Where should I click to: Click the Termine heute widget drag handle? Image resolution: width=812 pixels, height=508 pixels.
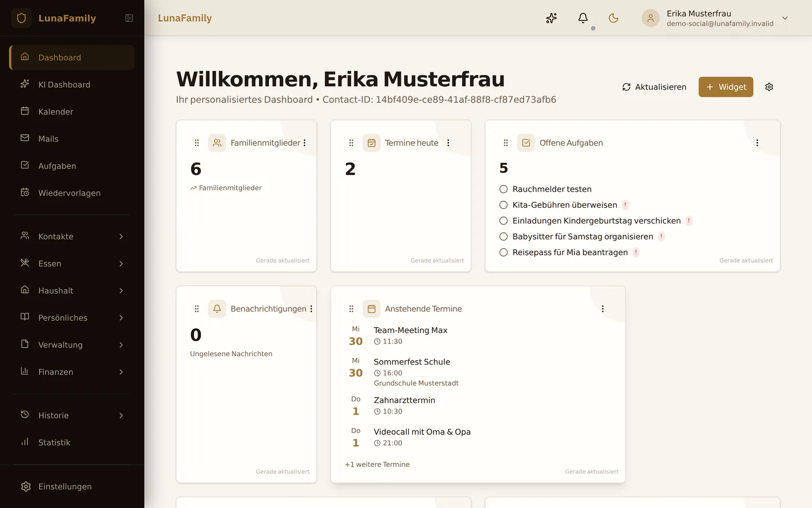(x=351, y=143)
